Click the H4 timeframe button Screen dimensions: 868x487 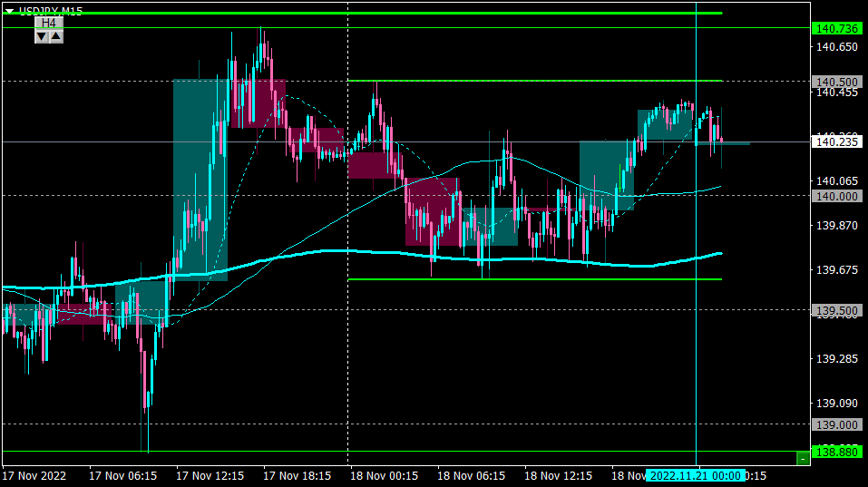click(49, 23)
